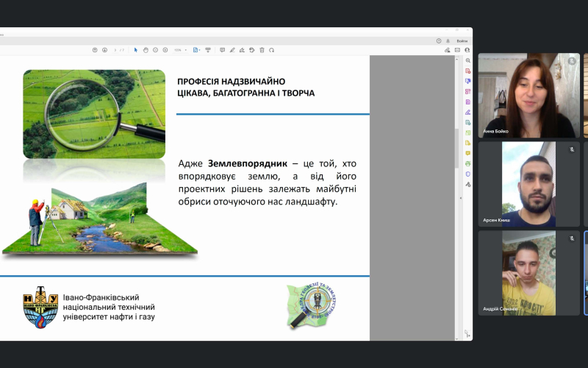This screenshot has width=588, height=368.
Task: Open the red Create PDF tool
Action: tap(467, 71)
